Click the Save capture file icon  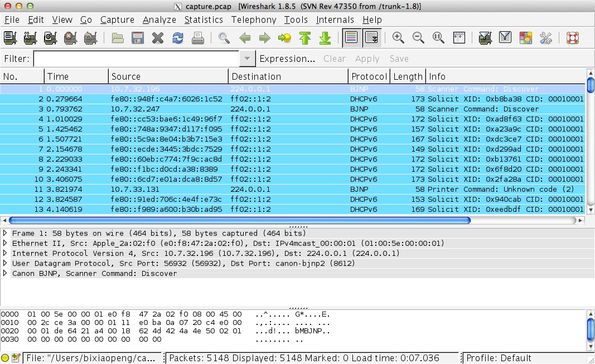point(138,38)
